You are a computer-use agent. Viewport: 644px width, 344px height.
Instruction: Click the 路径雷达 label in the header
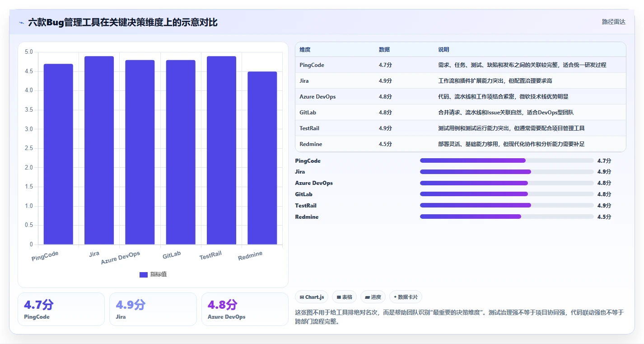click(x=614, y=22)
